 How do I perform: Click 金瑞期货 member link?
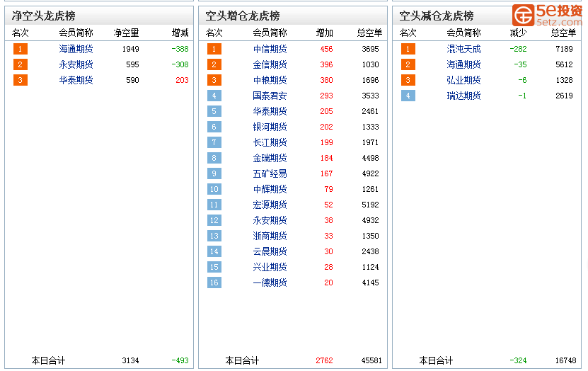270,158
